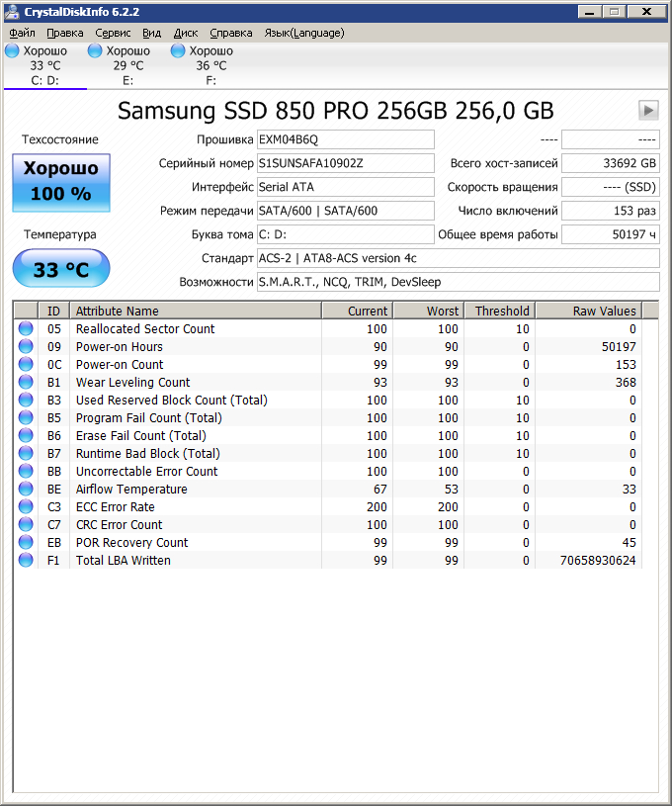672x806 pixels.
Task: Select the E: disk tab
Action: point(127,66)
